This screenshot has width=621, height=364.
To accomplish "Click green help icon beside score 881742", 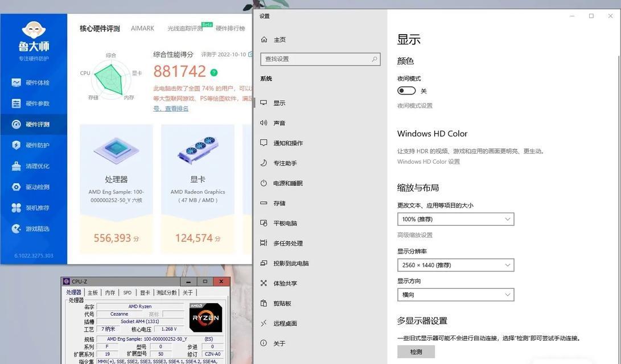I will [x=214, y=72].
